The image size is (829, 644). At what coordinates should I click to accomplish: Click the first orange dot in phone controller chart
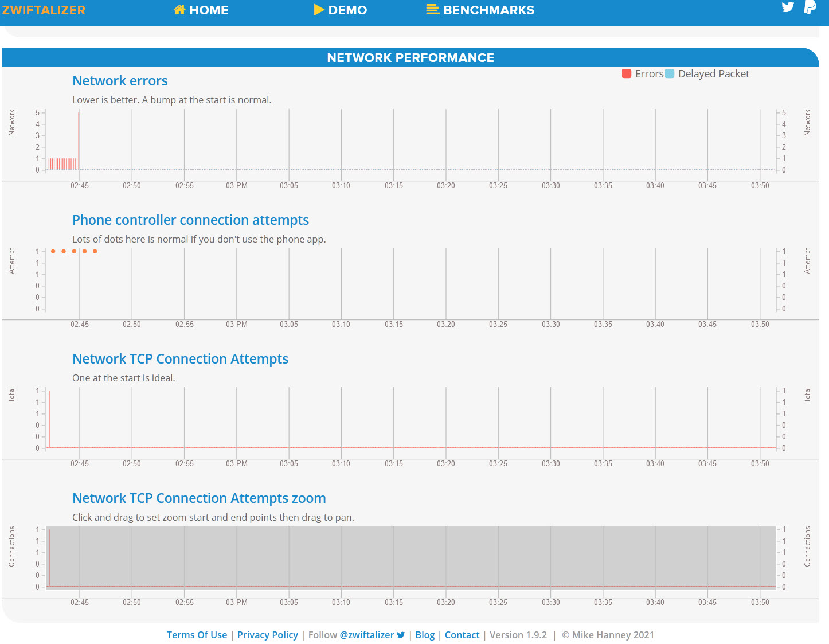tap(53, 251)
